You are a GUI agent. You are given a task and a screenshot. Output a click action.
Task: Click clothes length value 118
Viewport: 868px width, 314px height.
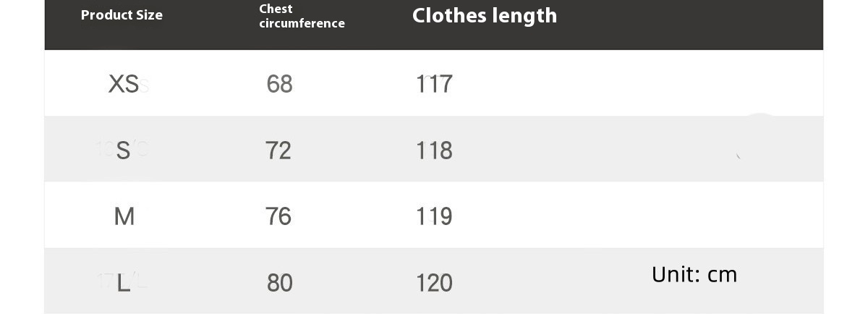pyautogui.click(x=434, y=150)
